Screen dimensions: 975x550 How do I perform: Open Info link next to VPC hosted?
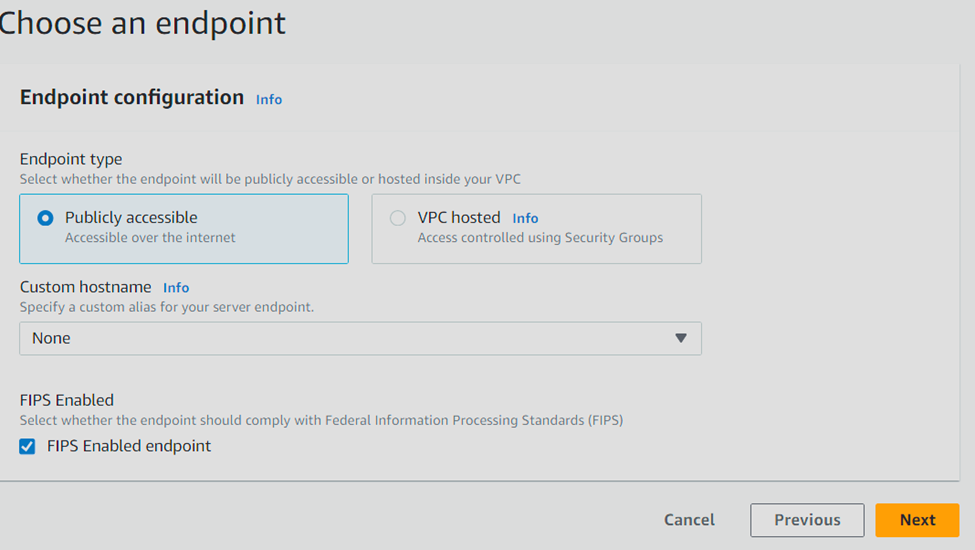coord(525,218)
